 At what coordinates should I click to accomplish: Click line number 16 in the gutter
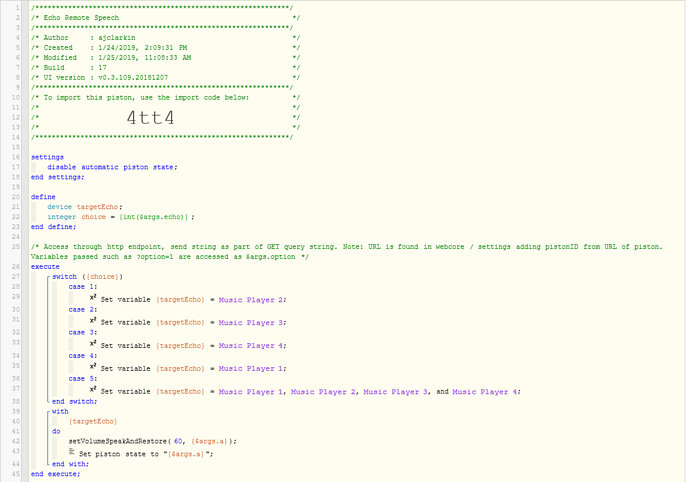(16, 157)
